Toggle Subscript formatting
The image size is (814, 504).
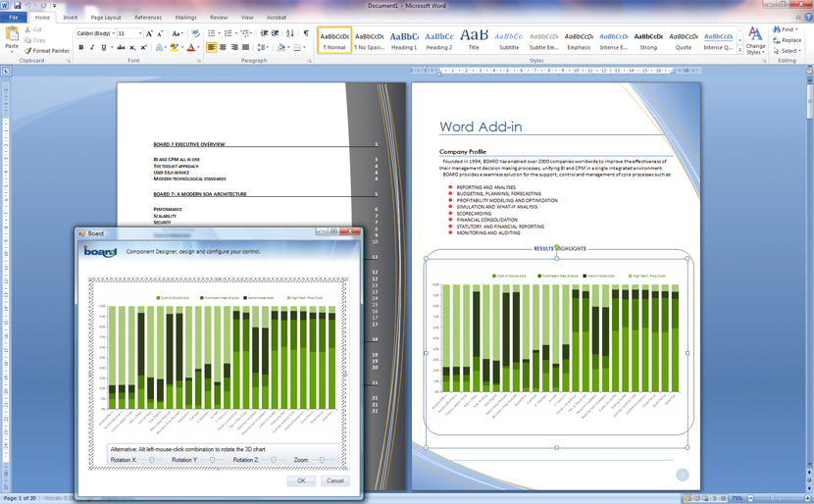[x=133, y=47]
